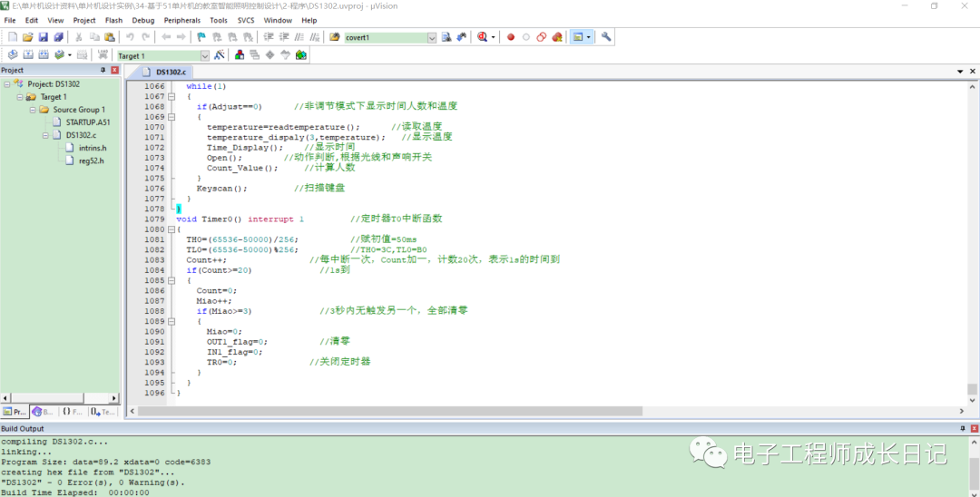Toggle the bookmark flag icon in toolbar
The height and width of the screenshot is (497, 980).
[x=201, y=37]
